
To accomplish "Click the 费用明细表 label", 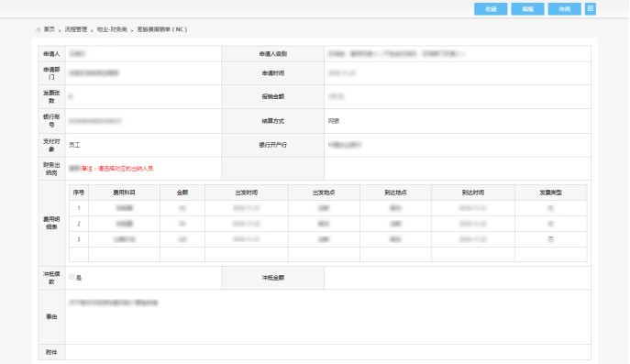I will (x=51, y=223).
